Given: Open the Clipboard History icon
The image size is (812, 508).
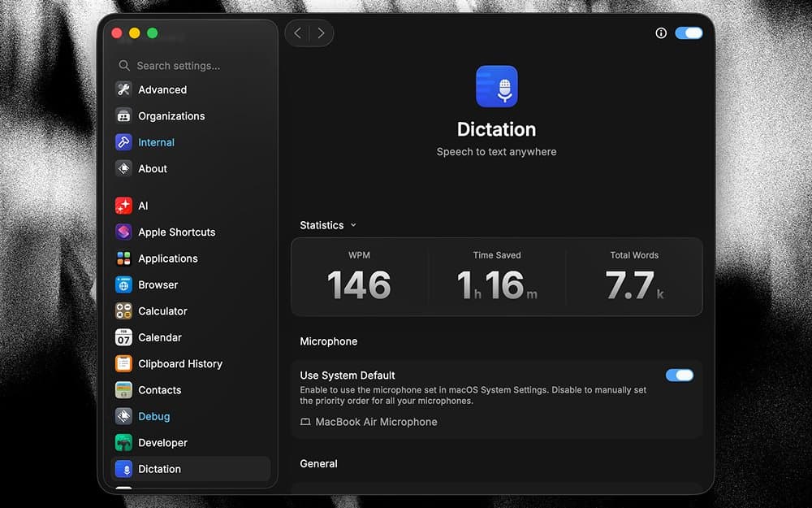Looking at the screenshot, I should click(123, 363).
